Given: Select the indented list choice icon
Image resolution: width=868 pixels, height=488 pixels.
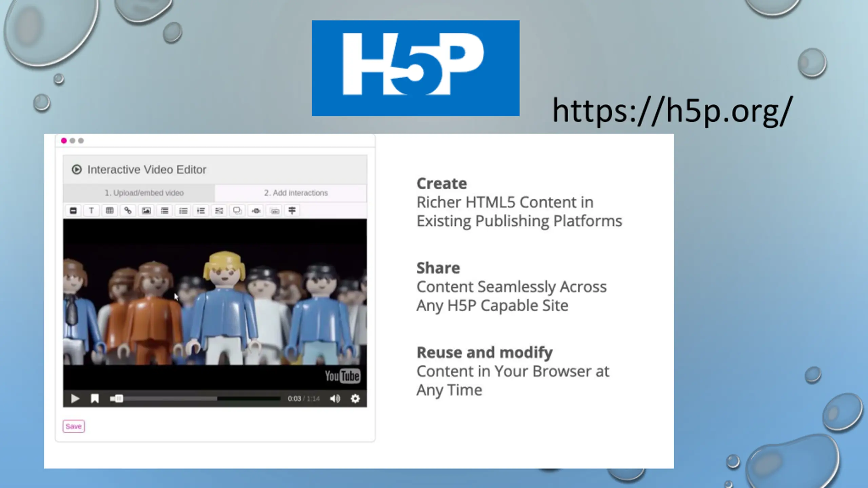Looking at the screenshot, I should click(x=201, y=211).
